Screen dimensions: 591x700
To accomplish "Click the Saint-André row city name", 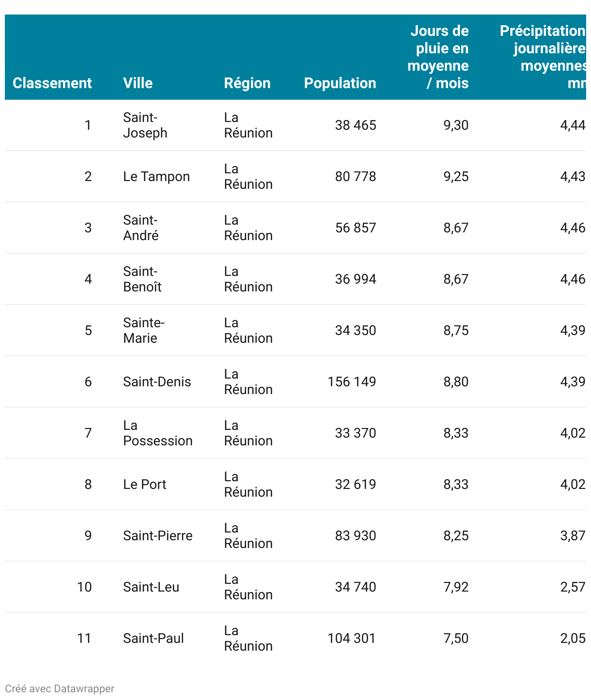I will point(141,228).
